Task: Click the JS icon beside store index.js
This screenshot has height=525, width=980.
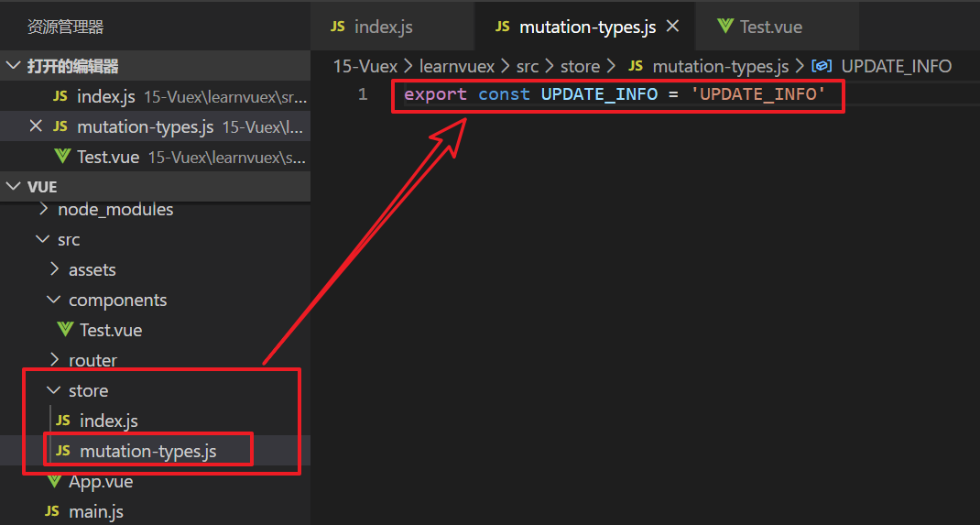Action: click(63, 420)
